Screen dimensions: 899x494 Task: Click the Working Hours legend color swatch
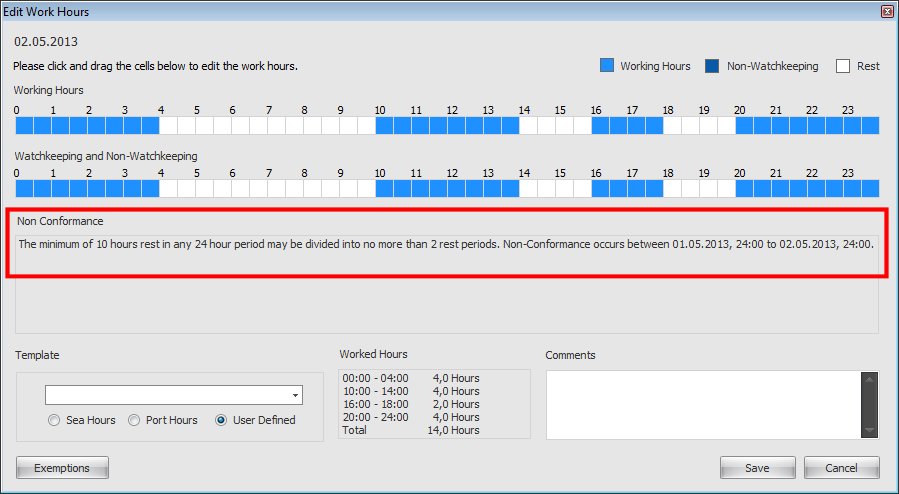[606, 66]
